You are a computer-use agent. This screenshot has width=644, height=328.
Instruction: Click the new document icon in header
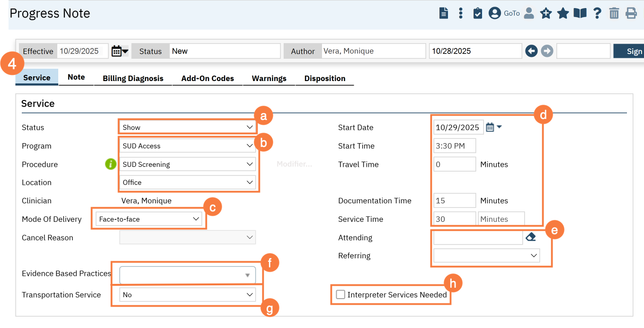pyautogui.click(x=444, y=13)
